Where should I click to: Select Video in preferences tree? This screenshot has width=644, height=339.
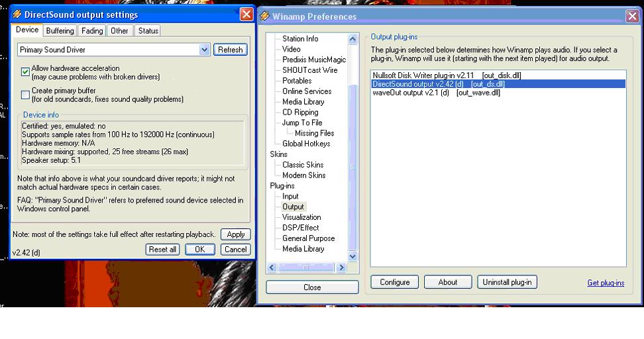292,49
